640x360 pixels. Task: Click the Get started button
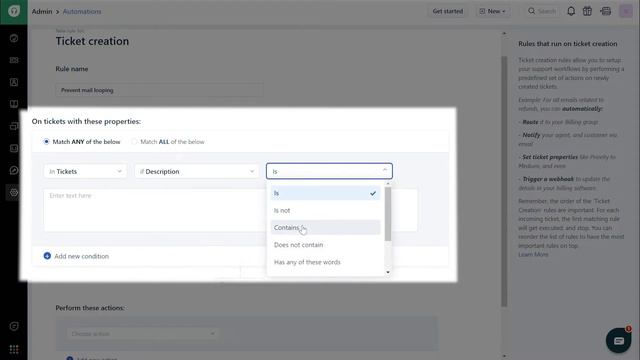pyautogui.click(x=448, y=11)
